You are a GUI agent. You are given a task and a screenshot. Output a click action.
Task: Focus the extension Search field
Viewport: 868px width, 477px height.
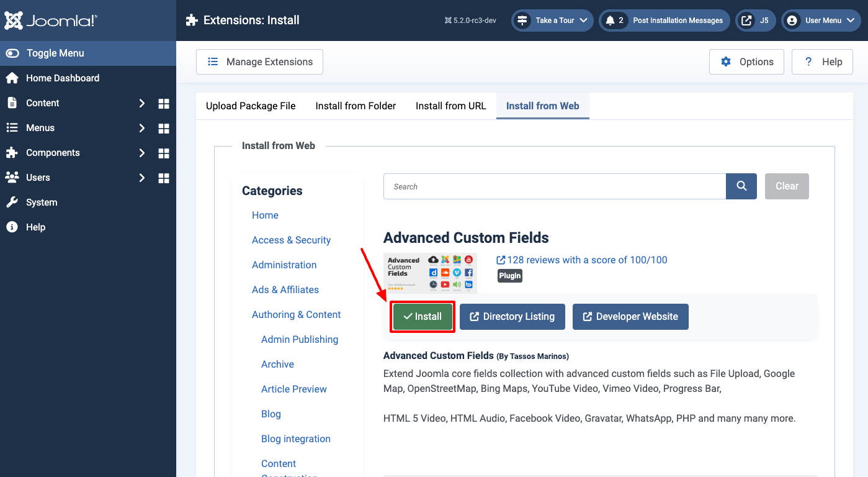(x=555, y=186)
